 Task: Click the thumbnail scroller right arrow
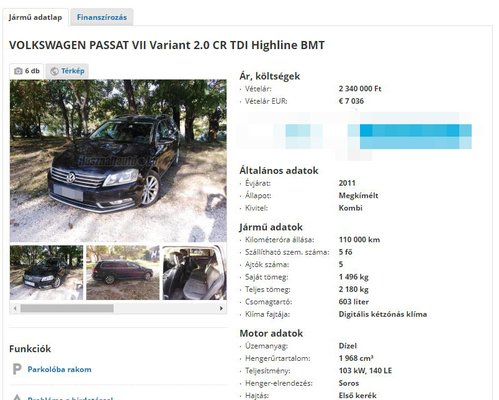(221, 308)
